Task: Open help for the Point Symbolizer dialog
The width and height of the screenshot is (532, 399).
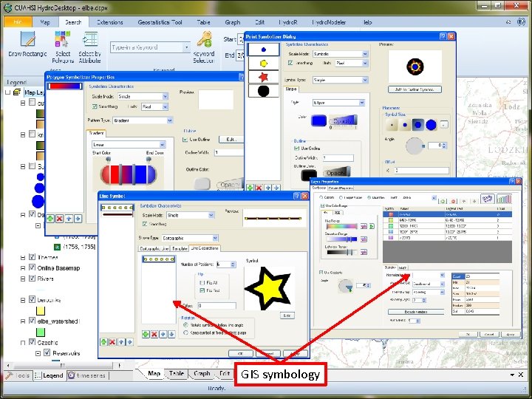Action: click(x=443, y=36)
